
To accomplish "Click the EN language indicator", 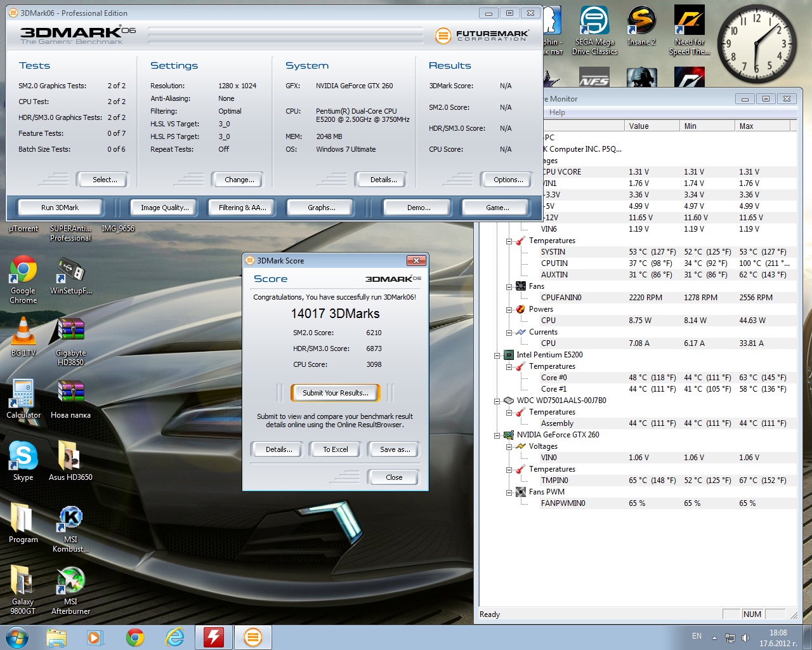I will point(697,636).
